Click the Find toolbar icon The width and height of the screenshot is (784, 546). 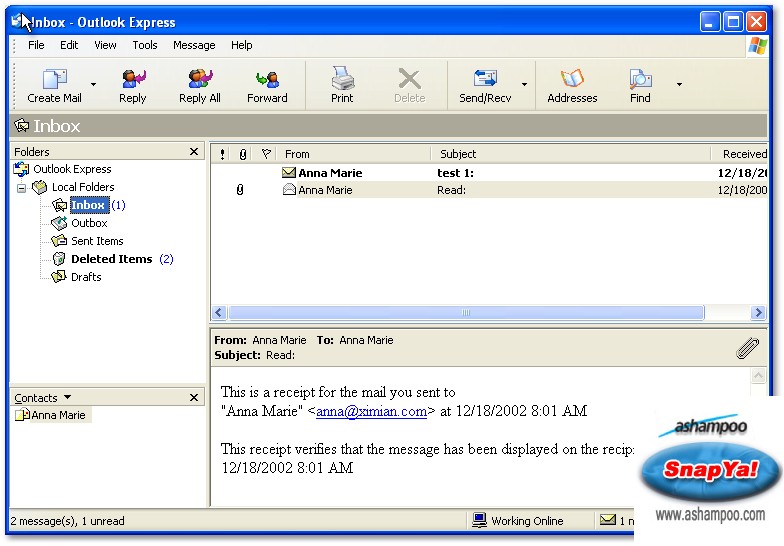[640, 78]
